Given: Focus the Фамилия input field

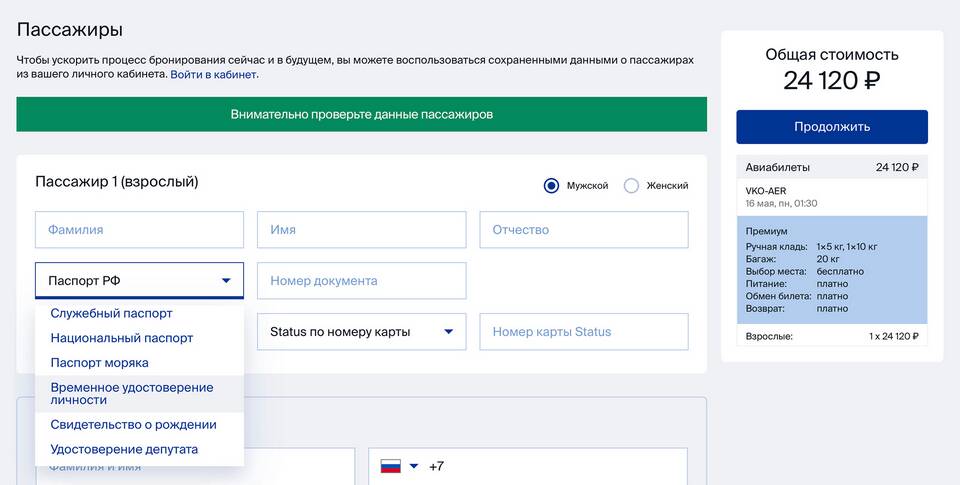Looking at the screenshot, I should tap(139, 230).
